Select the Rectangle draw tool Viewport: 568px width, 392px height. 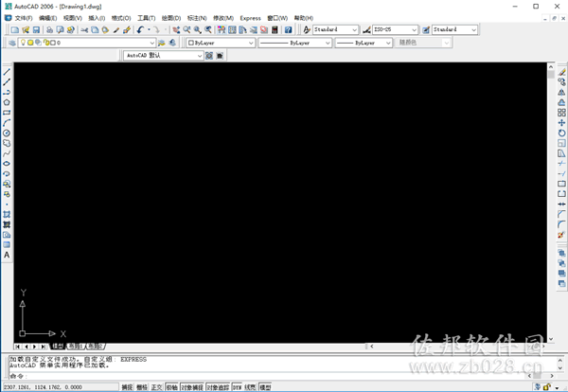[7, 113]
